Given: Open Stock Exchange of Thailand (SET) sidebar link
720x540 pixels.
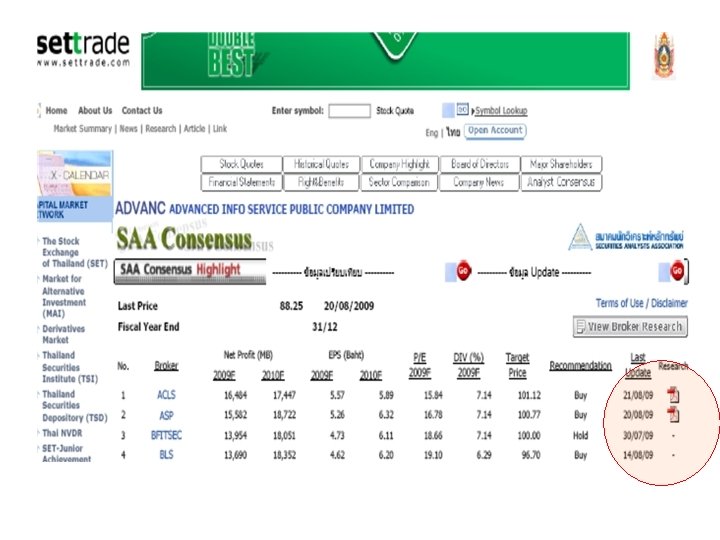Looking at the screenshot, I should click(x=74, y=252).
